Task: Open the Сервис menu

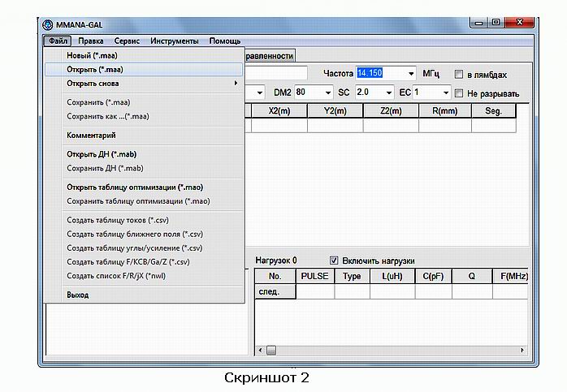Action: [127, 41]
